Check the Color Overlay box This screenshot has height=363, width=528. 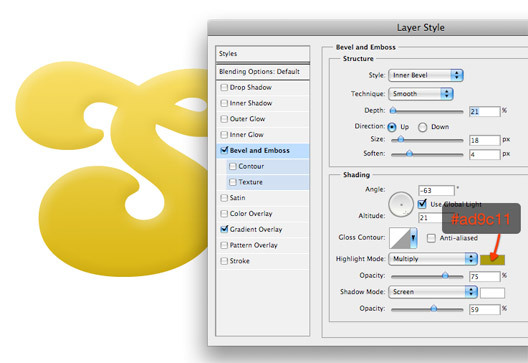pos(224,214)
